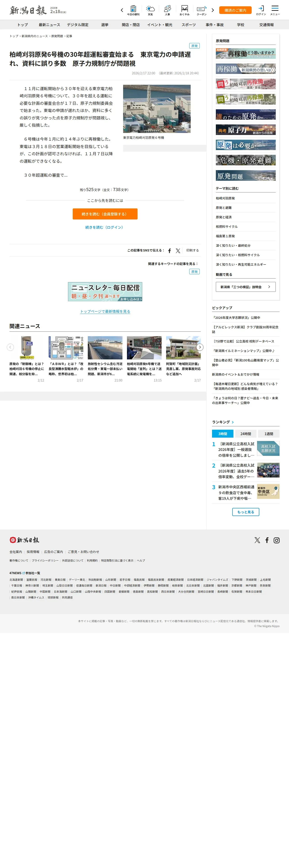The height and width of the screenshot is (868, 289).
Task: Click the 続きを読む（ログイン） link
Action: (105, 227)
